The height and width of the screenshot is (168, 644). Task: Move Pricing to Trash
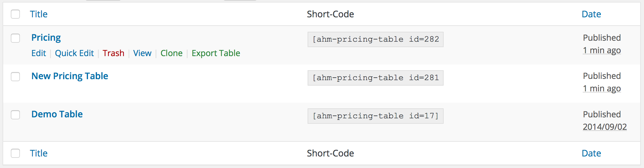pyautogui.click(x=113, y=53)
